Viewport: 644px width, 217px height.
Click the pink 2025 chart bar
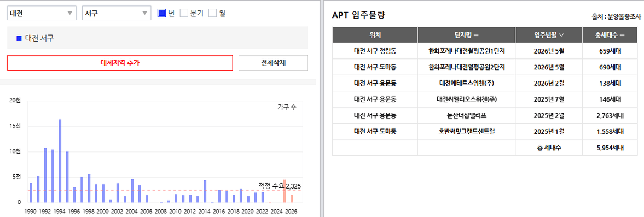284,191
